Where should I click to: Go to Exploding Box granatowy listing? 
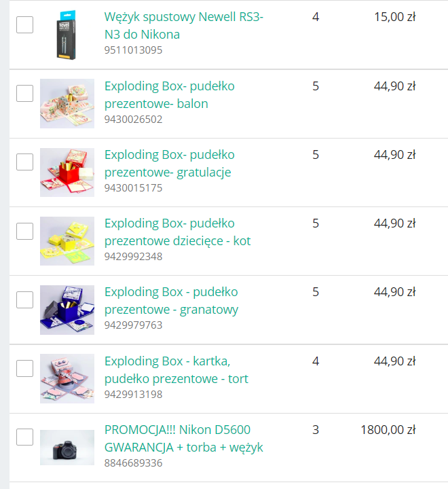(x=171, y=300)
